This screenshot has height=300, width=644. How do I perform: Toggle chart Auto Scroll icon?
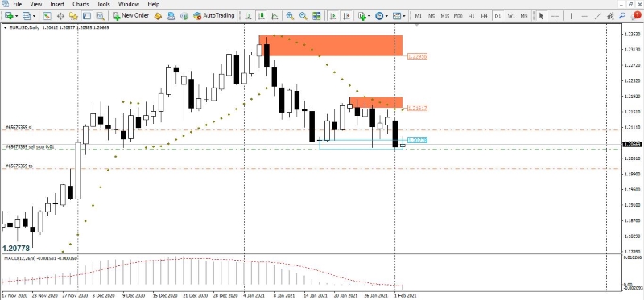click(x=333, y=16)
